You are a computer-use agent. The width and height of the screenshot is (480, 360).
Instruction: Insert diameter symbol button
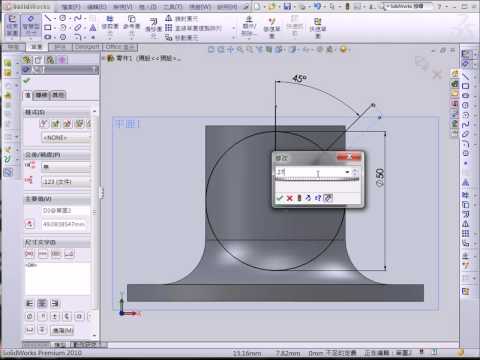click(x=30, y=316)
